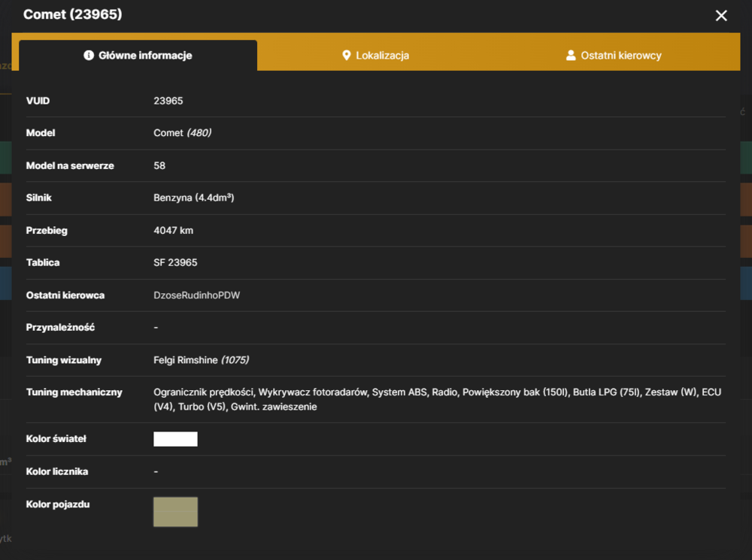Click the Kolor świateł label
Screen dimensions: 752x560
pos(56,439)
